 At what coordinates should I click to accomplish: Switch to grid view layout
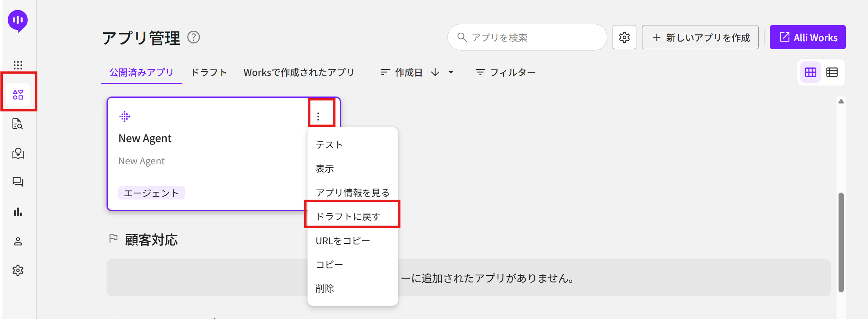pyautogui.click(x=810, y=72)
